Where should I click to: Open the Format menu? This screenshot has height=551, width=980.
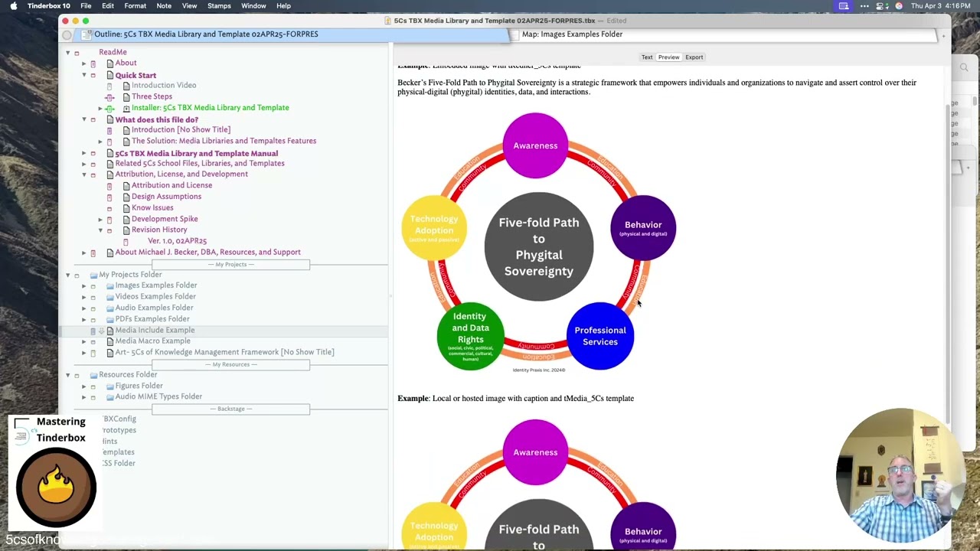pyautogui.click(x=135, y=6)
